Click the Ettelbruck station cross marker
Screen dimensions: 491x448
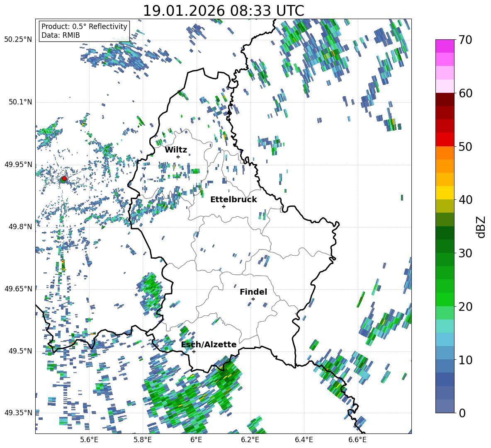[x=224, y=206]
